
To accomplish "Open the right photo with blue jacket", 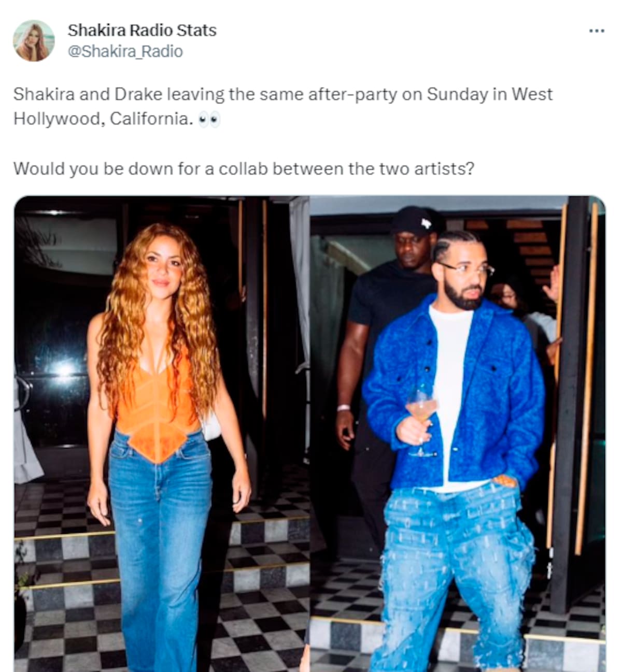I will [458, 434].
